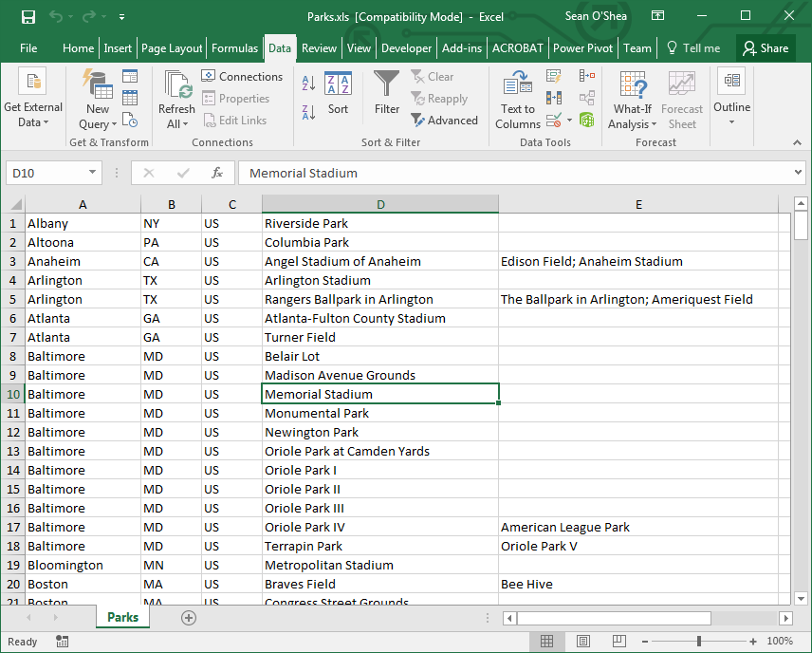Open the Sort dialog
812x653 pixels.
coord(338,93)
